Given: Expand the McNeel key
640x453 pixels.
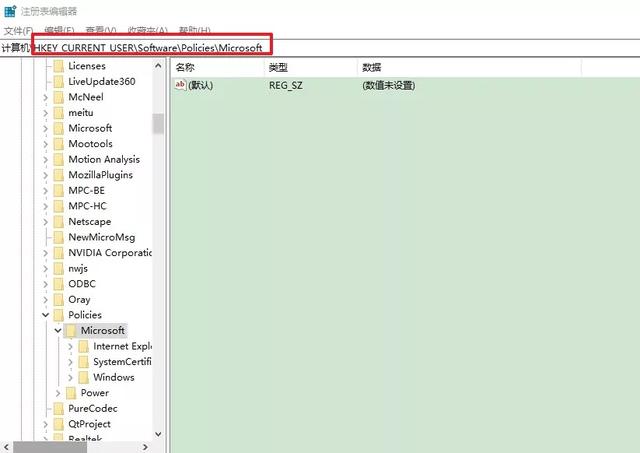Looking at the screenshot, I should coord(45,98).
